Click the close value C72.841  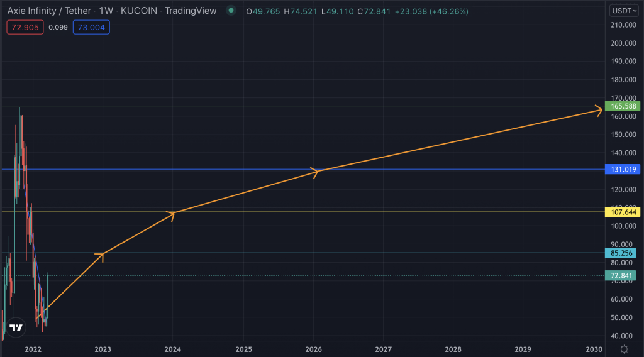point(374,11)
